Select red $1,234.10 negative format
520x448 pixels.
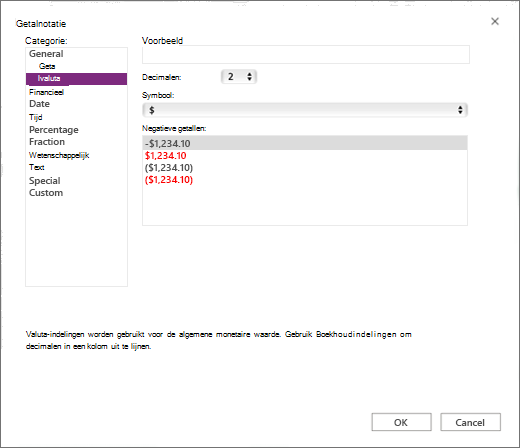(x=166, y=156)
